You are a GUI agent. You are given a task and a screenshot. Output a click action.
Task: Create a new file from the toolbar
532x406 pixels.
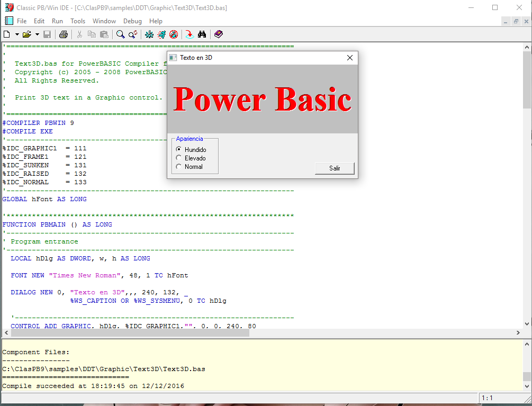(x=7, y=34)
